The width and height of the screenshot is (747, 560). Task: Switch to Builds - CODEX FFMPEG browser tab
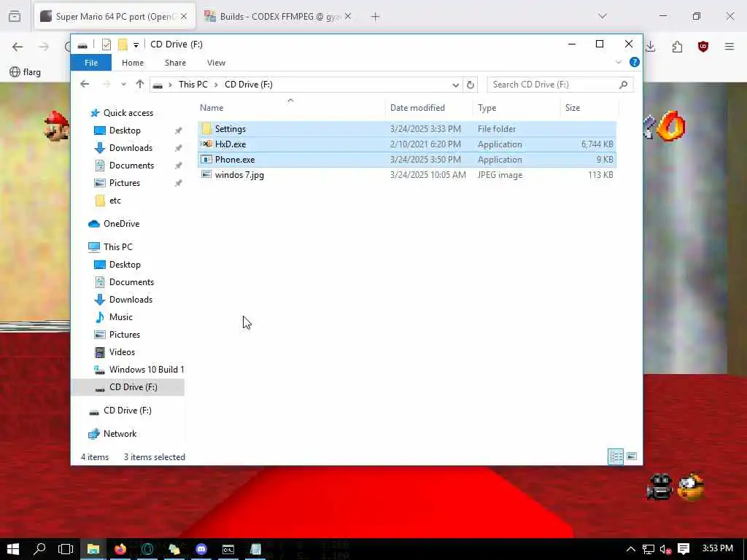(x=278, y=17)
